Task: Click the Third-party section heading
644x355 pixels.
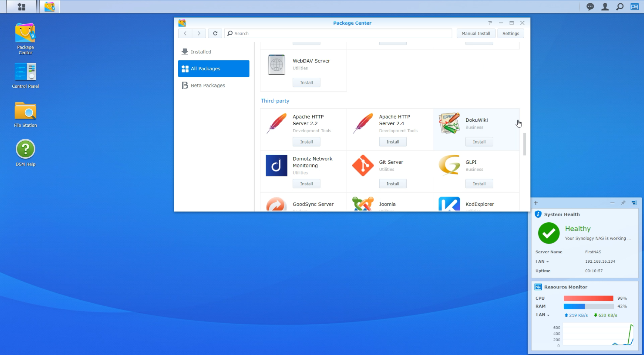Action: [x=275, y=101]
